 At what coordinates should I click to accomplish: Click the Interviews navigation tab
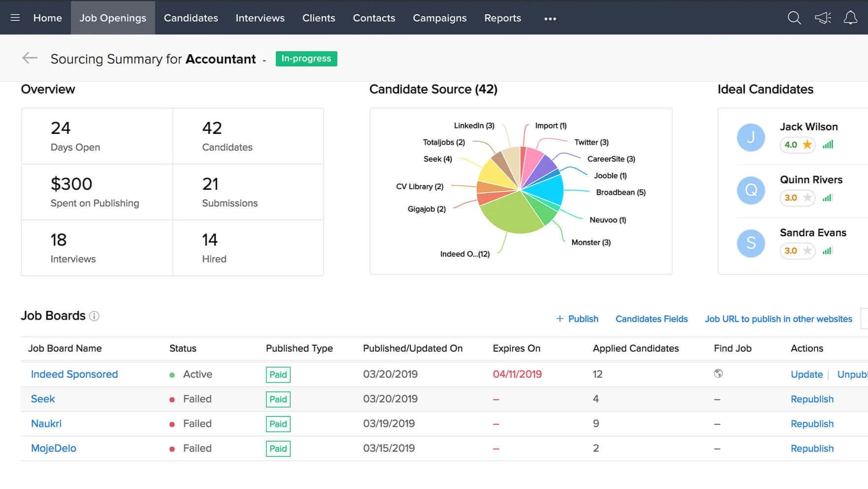[x=260, y=18]
